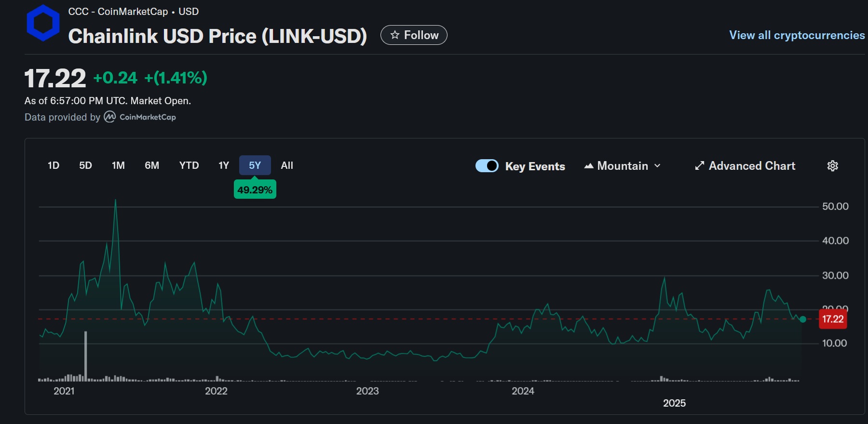Click the chart's highest price peak
Image resolution: width=868 pixels, height=424 pixels.
tap(115, 201)
